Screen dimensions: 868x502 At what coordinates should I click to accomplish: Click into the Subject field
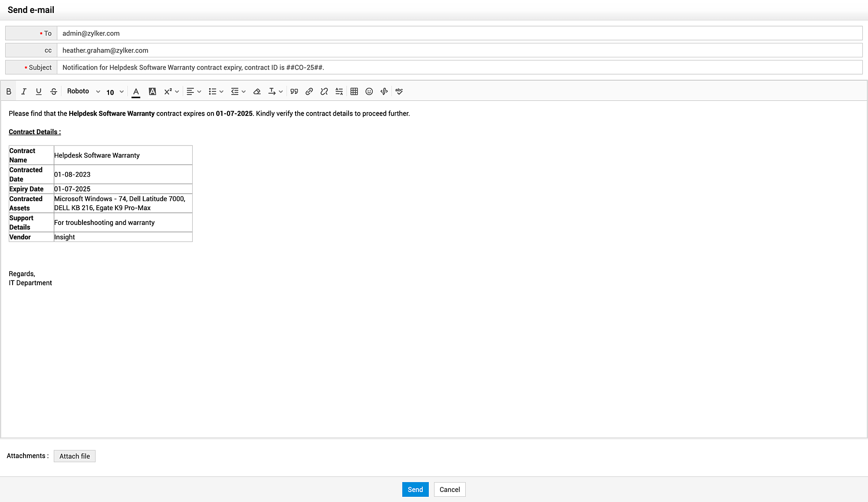click(459, 67)
